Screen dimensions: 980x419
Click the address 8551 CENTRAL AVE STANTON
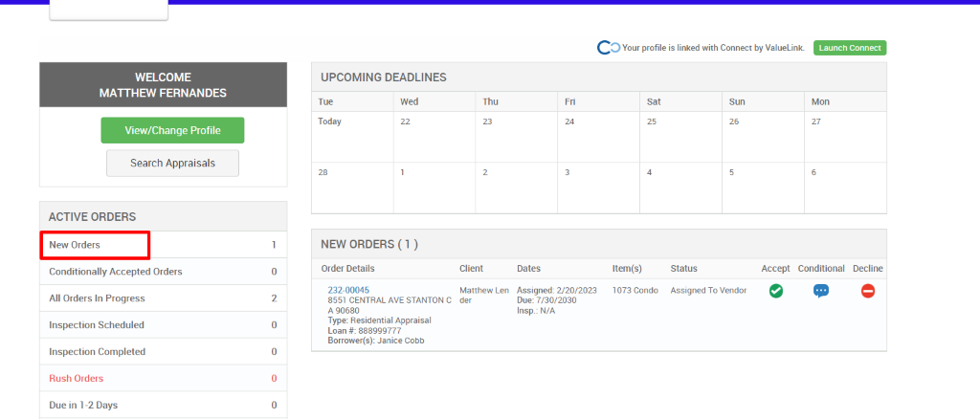pos(390,305)
